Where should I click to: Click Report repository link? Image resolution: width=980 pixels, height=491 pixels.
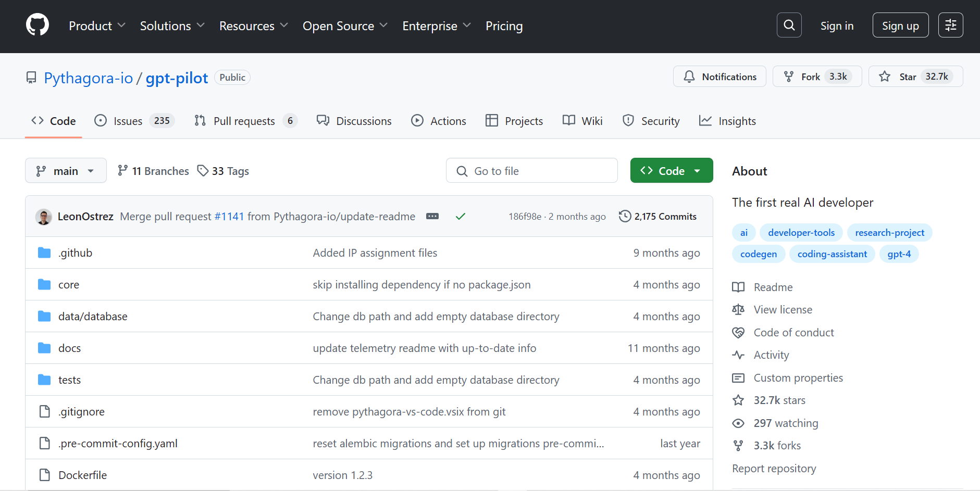point(774,468)
